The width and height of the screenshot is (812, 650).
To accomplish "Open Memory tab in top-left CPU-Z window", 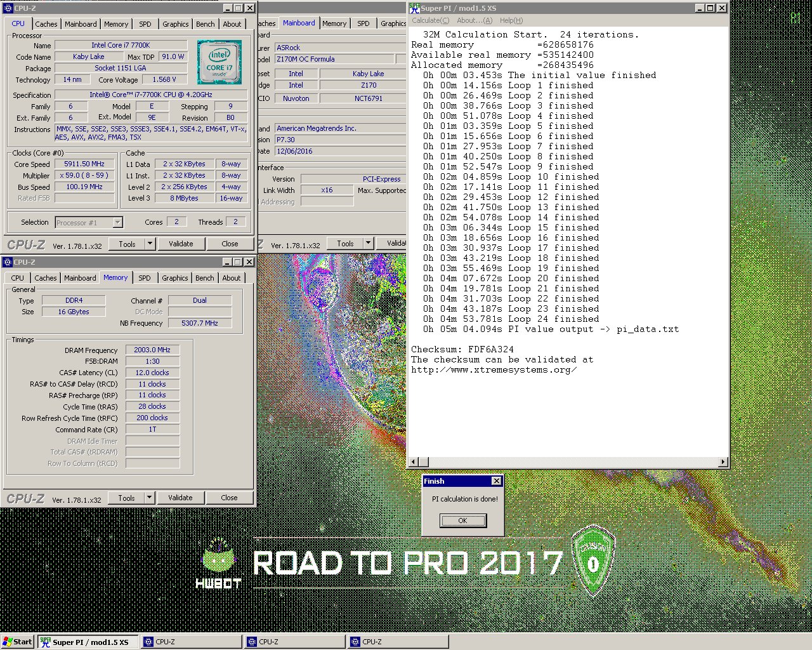I will click(x=116, y=24).
